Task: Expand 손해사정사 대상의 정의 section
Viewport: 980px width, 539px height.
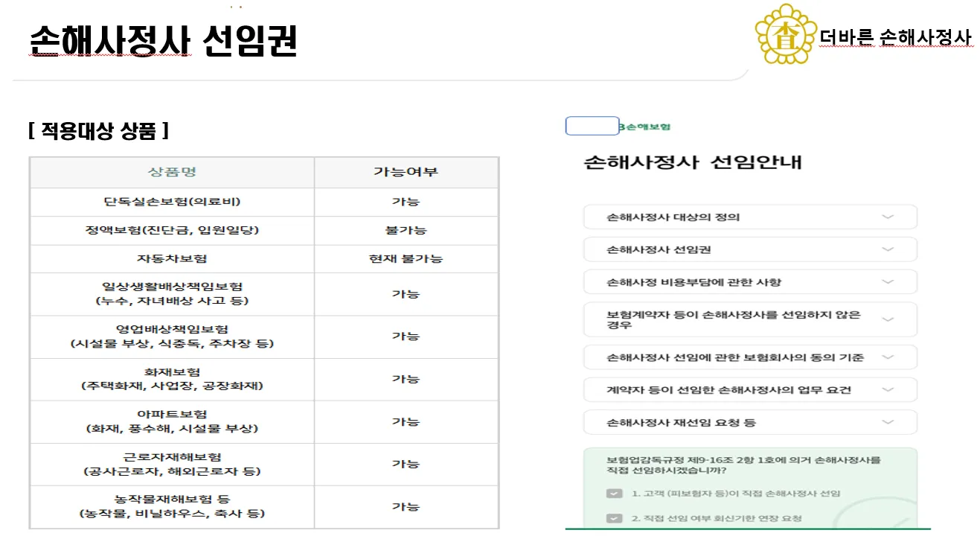Action: click(750, 217)
